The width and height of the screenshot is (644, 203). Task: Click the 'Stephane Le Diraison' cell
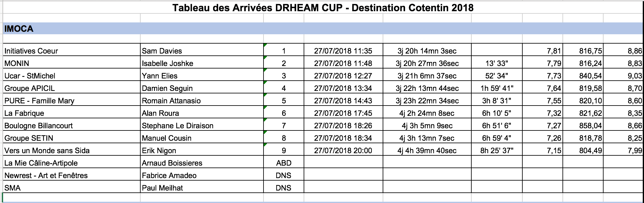pos(178,125)
